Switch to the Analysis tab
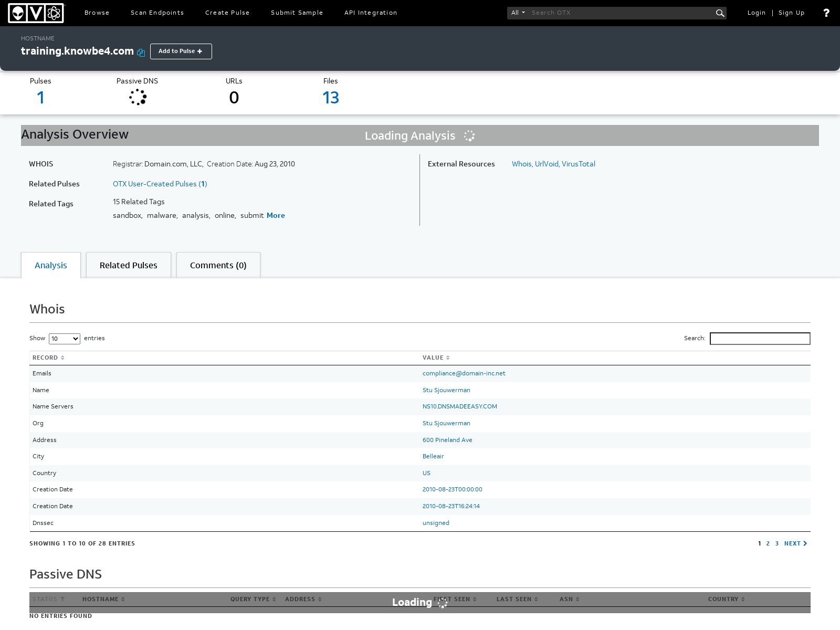This screenshot has width=840, height=630. [x=51, y=266]
